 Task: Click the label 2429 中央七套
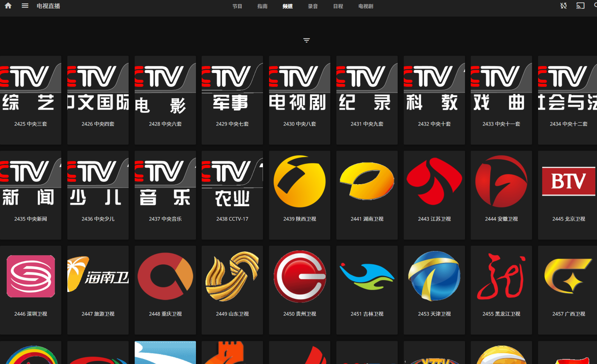pos(232,124)
